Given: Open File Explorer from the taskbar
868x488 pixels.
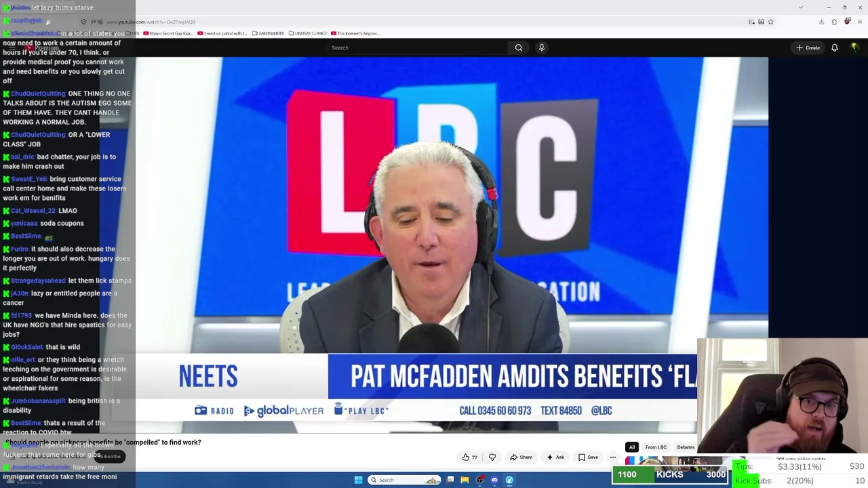Looking at the screenshot, I should coord(465,480).
